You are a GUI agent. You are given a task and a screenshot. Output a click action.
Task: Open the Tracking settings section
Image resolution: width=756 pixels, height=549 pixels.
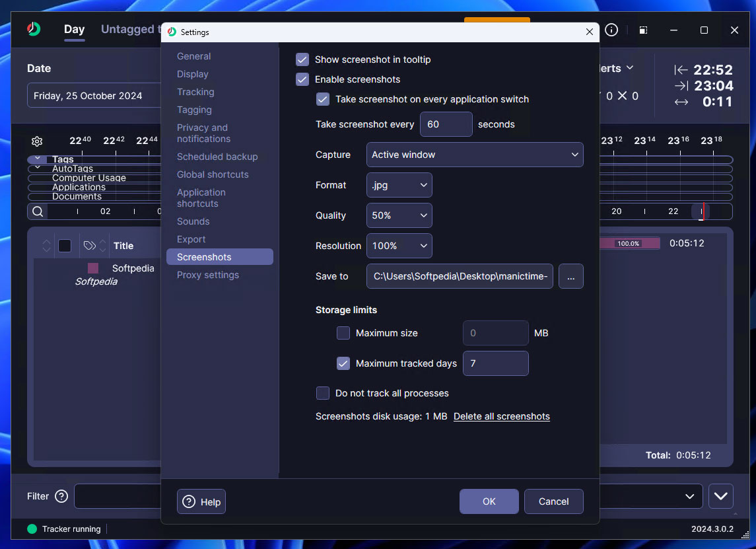(195, 92)
